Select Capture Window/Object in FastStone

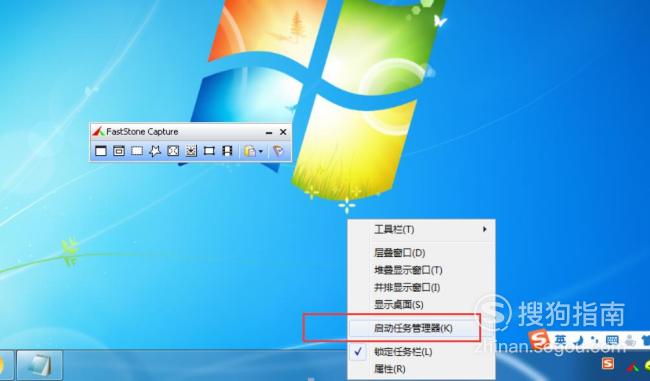[119, 151]
